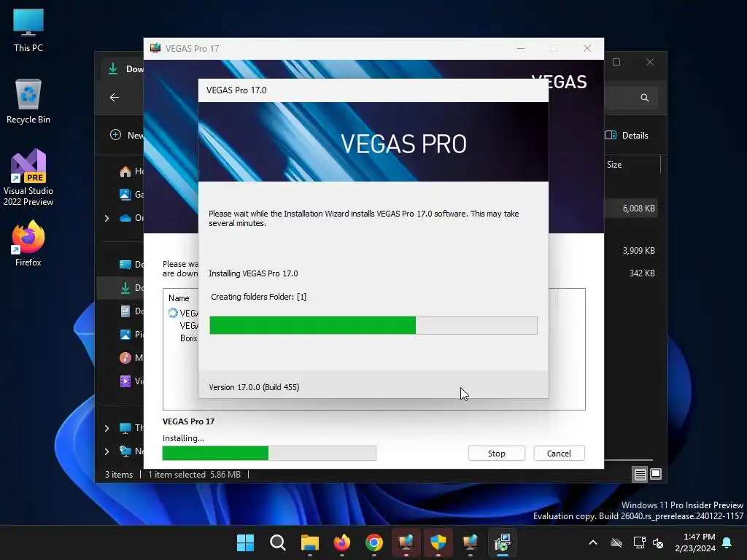
Task: Launch Visual Studio 2022 Preview shortcut
Action: coord(28,178)
